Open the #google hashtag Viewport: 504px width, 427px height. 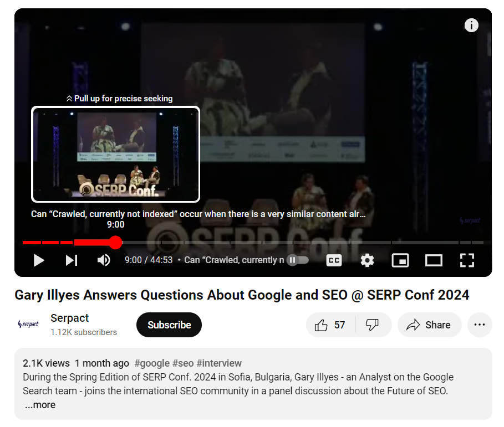(152, 363)
